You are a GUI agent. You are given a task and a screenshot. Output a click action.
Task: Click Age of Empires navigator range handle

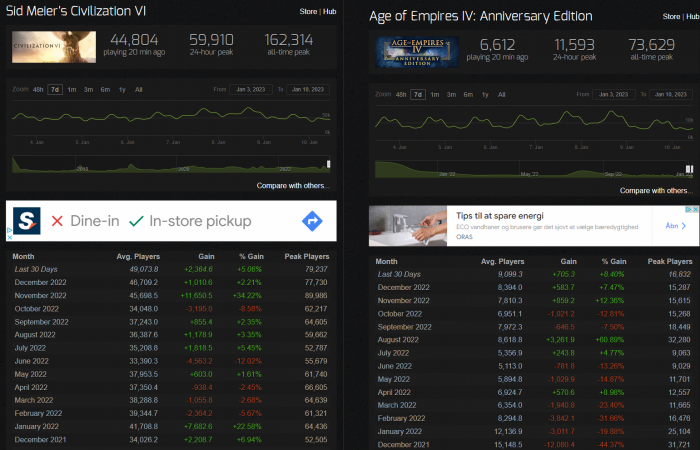(x=690, y=169)
